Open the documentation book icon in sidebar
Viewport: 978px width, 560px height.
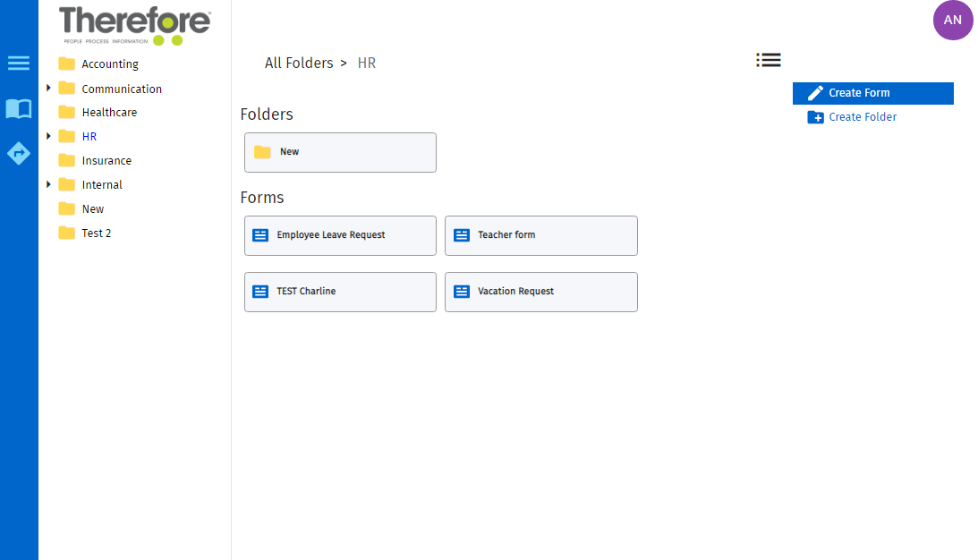pos(19,108)
